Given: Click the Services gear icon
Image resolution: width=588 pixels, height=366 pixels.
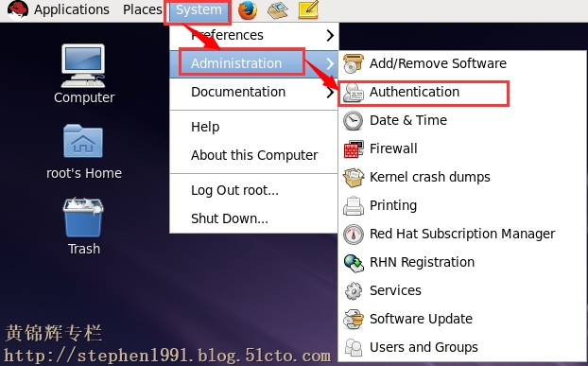Looking at the screenshot, I should click(354, 291).
